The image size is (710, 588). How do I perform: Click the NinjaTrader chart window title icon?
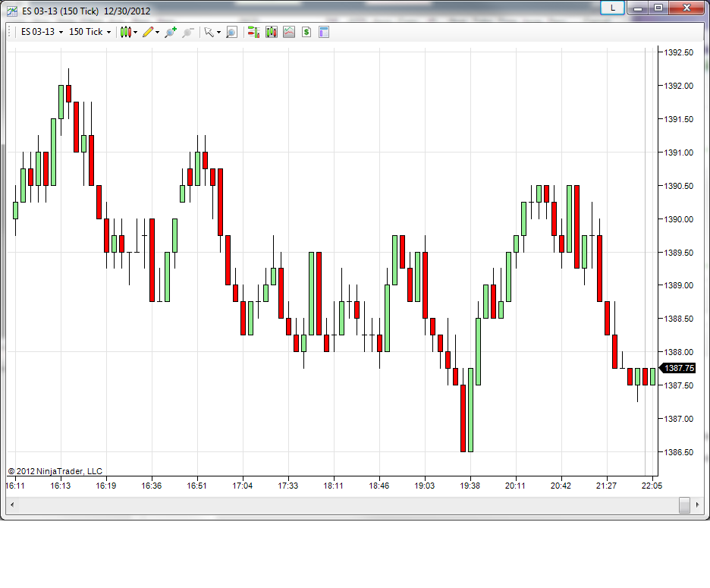pos(12,11)
